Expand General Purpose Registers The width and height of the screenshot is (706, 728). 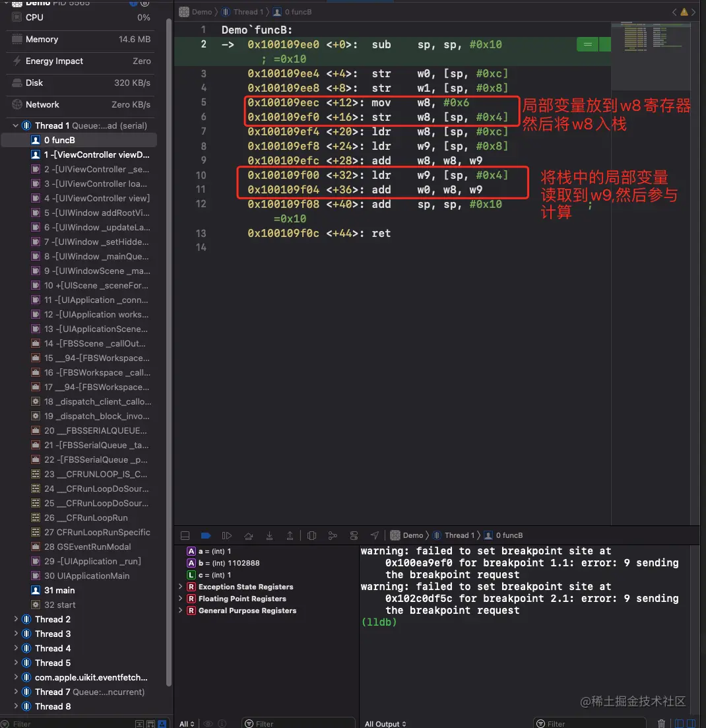click(180, 610)
